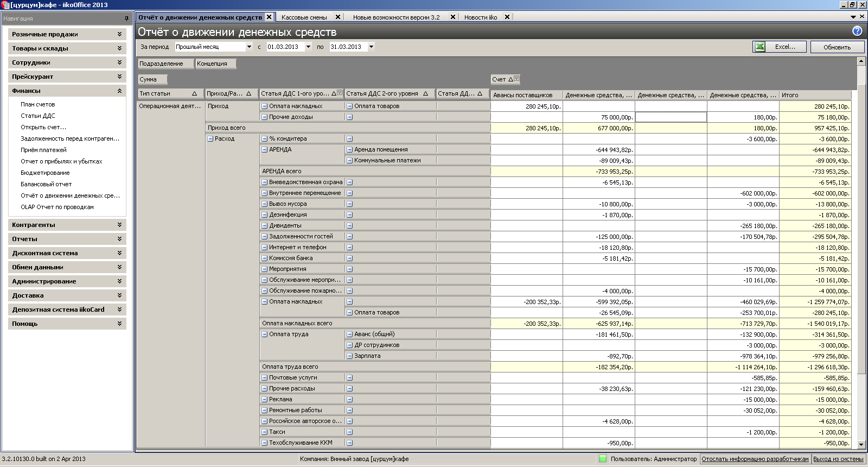Select the АРЕНДА всего total -733 953,25р. in Итого
This screenshot has width=868, height=467.
pos(815,172)
